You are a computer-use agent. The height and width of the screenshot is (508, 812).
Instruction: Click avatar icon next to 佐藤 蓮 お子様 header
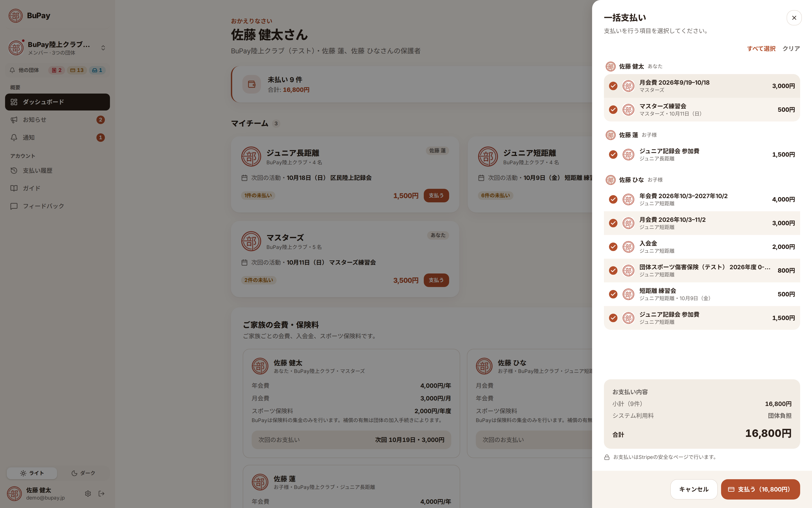pos(610,135)
